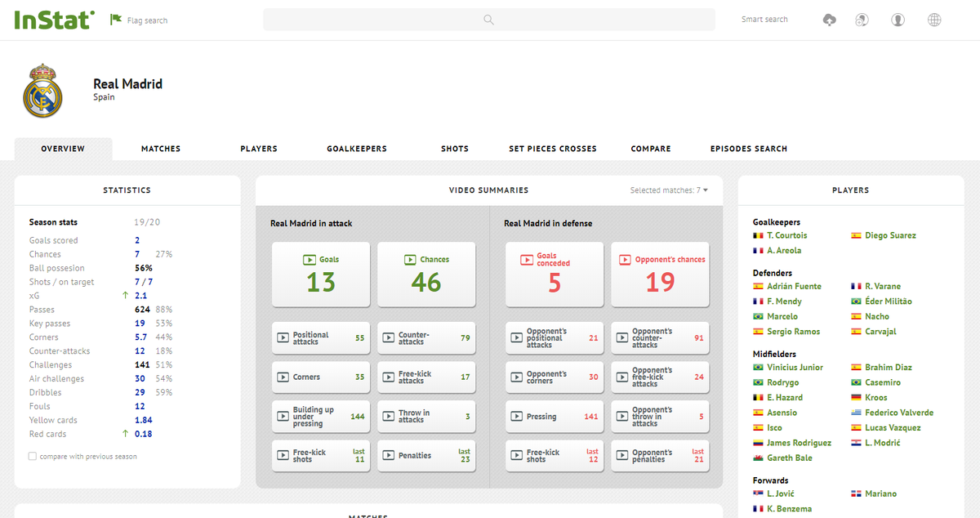Image resolution: width=980 pixels, height=518 pixels.
Task: Click the xG value 2.1
Action: (x=140, y=296)
